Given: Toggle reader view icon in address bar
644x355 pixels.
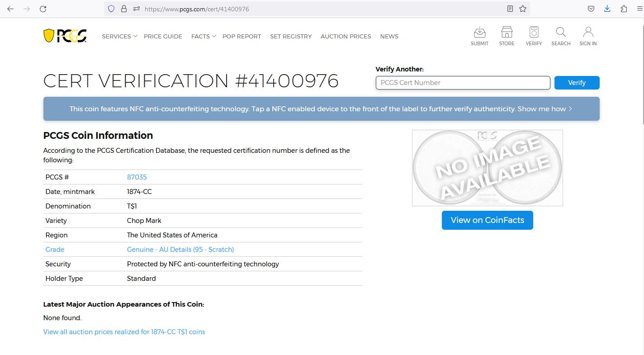Looking at the screenshot, I should pyautogui.click(x=510, y=9).
